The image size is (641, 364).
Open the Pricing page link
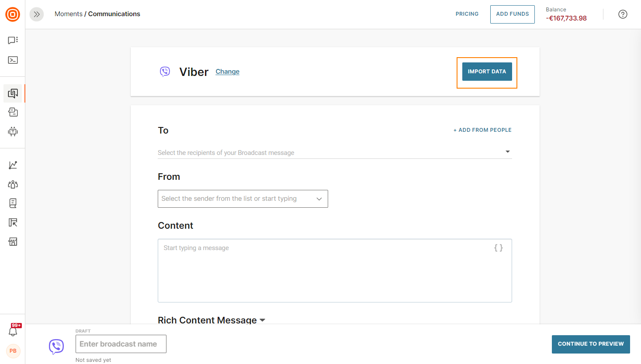(x=467, y=14)
